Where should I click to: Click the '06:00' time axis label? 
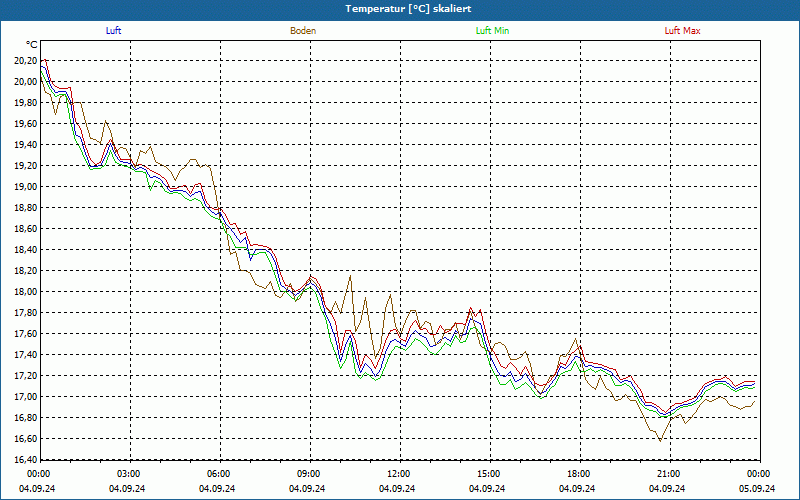217,474
